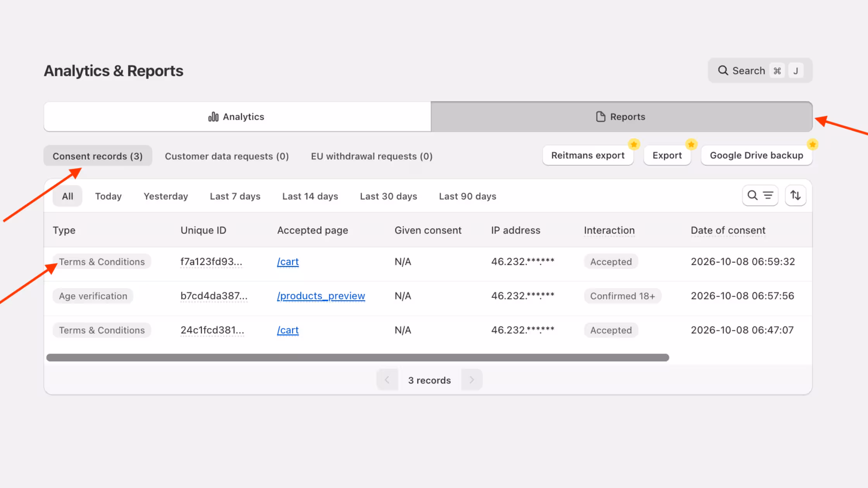The height and width of the screenshot is (488, 868).
Task: Click unique ID b7cd4da387...
Action: tap(214, 296)
